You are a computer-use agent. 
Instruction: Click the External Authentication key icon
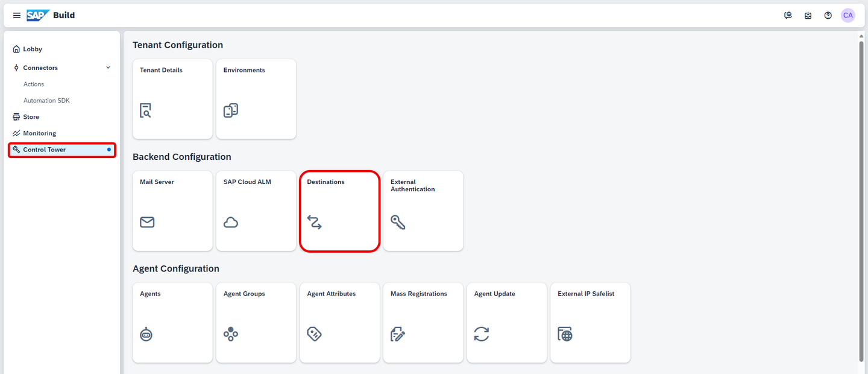point(398,222)
